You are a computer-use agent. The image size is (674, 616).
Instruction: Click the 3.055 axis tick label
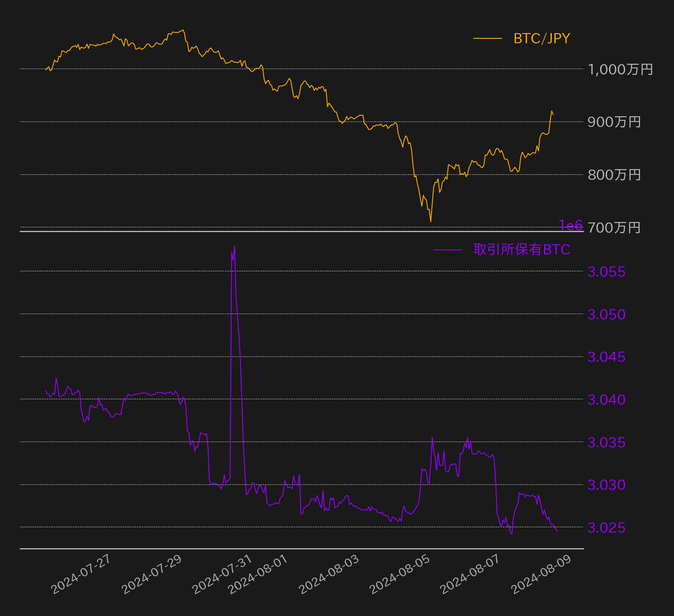pyautogui.click(x=606, y=272)
